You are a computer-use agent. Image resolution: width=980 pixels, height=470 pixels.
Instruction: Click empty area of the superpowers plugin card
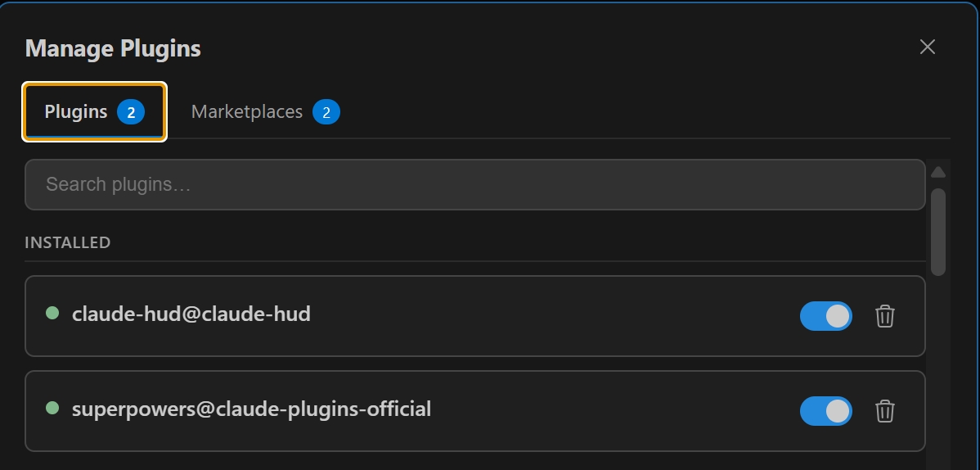point(613,411)
